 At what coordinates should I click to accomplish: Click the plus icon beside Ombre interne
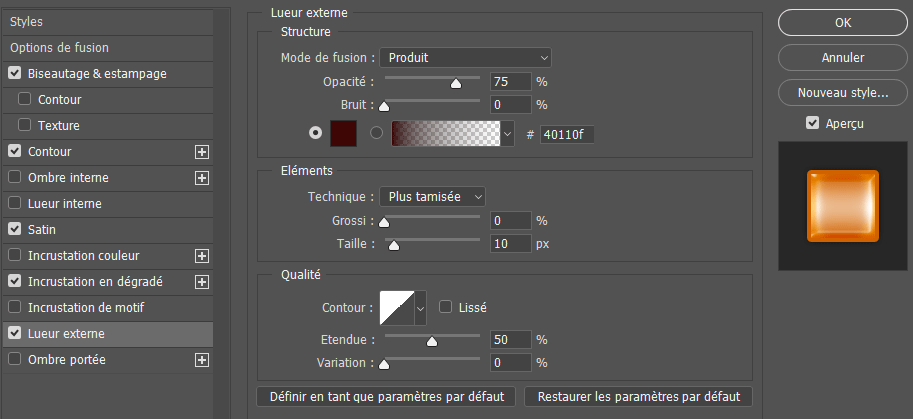(202, 178)
